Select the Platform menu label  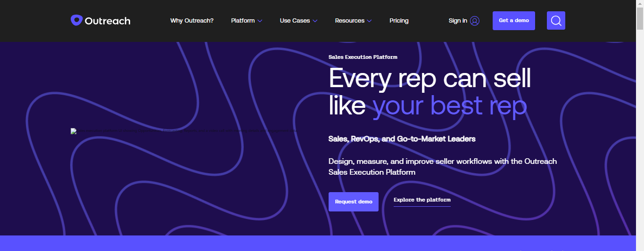(243, 21)
